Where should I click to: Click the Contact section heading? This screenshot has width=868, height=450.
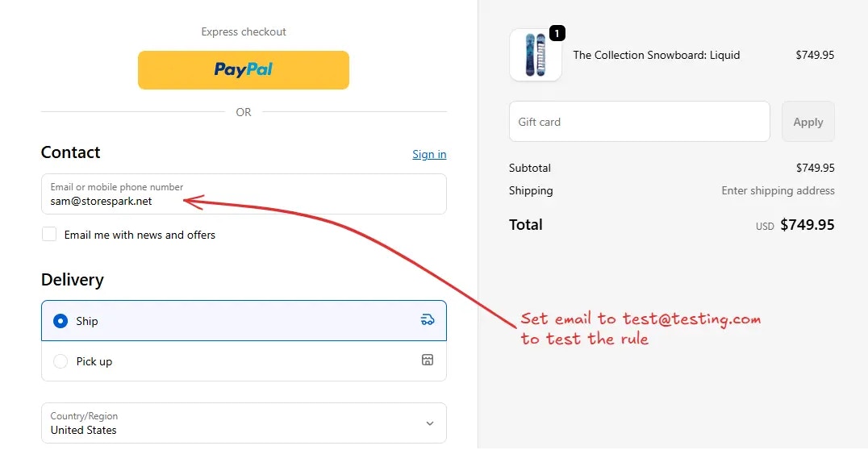pyautogui.click(x=71, y=152)
